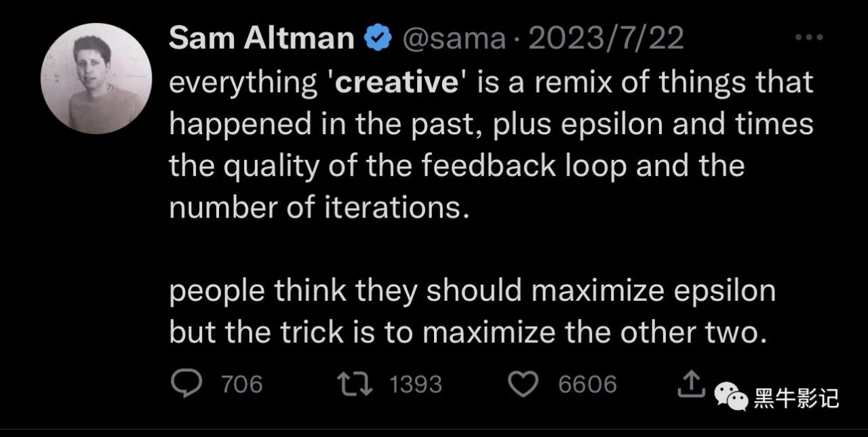This screenshot has height=437, width=868.
Task: Like the tweet with the heart icon
Action: (523, 384)
